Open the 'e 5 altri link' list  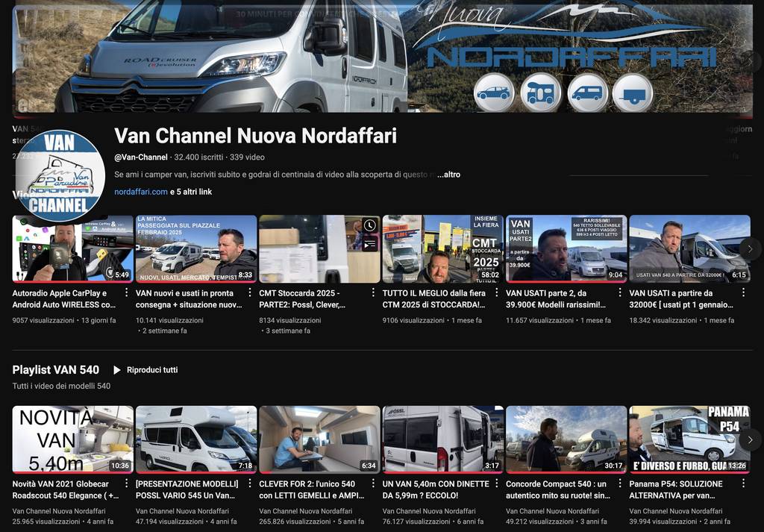pyautogui.click(x=191, y=192)
